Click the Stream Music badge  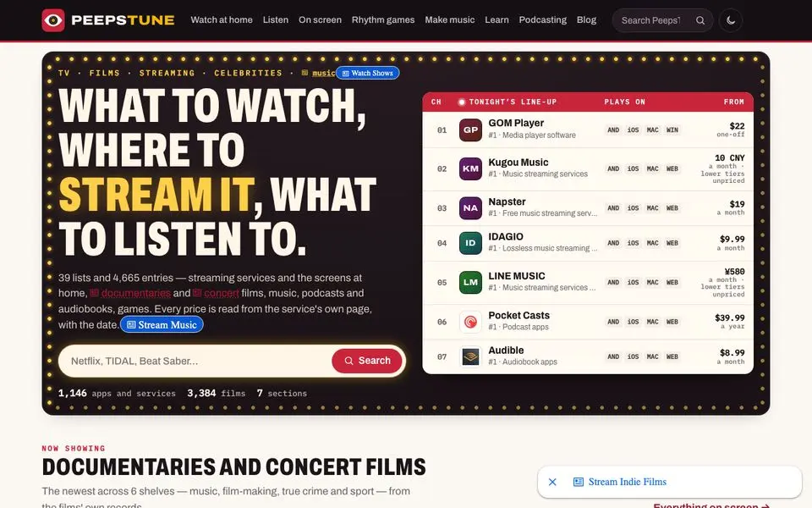162,324
